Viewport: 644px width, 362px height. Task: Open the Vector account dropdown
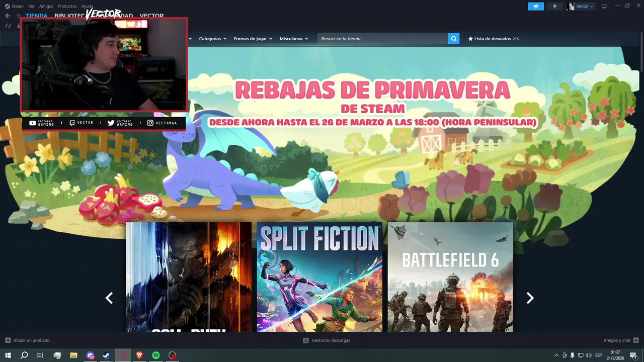585,6
